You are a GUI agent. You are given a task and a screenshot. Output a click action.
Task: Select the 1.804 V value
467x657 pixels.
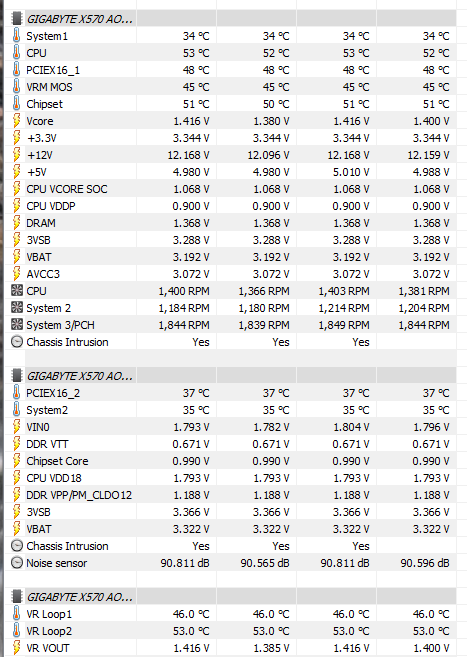351,427
